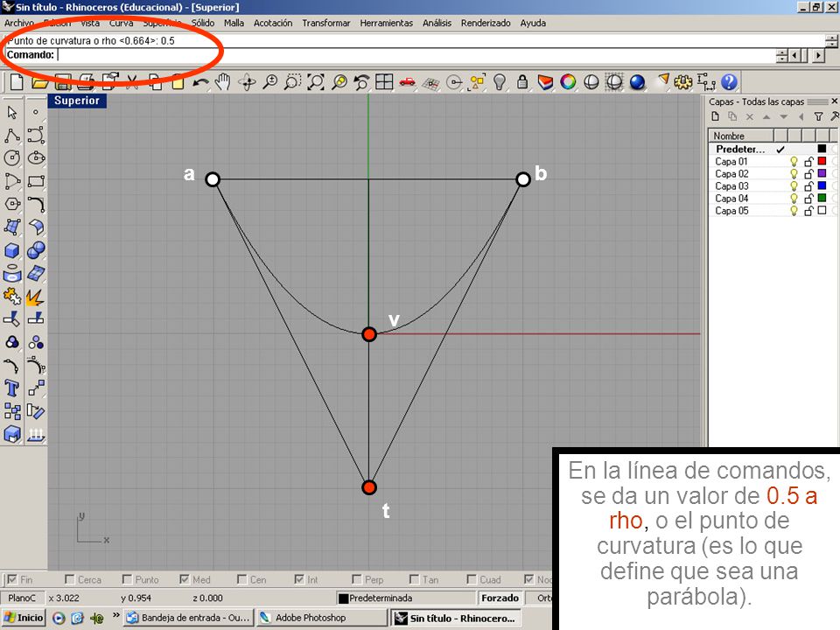The image size is (840, 630).
Task: Toggle the Fin osnap checkbox
Action: pos(12,579)
